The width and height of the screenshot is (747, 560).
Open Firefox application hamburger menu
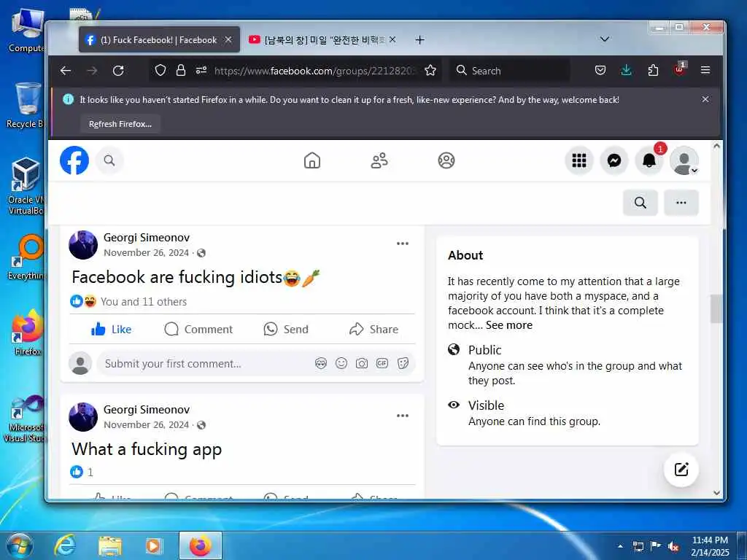point(705,71)
